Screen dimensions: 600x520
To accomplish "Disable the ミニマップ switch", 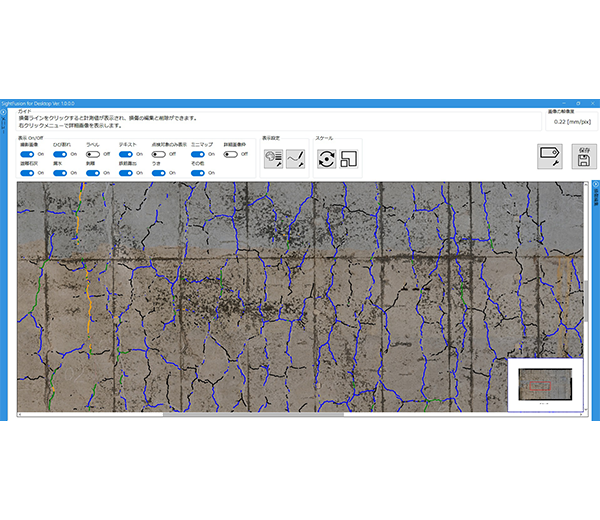I will pos(198,154).
